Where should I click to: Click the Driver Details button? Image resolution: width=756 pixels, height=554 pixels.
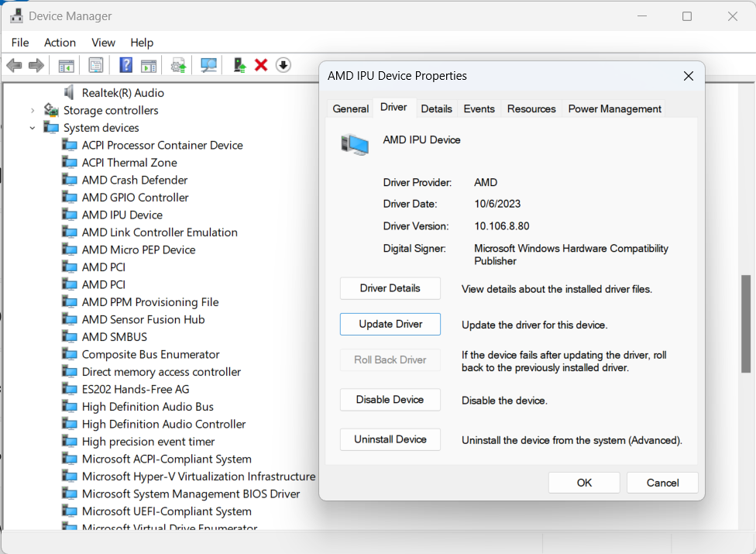390,288
